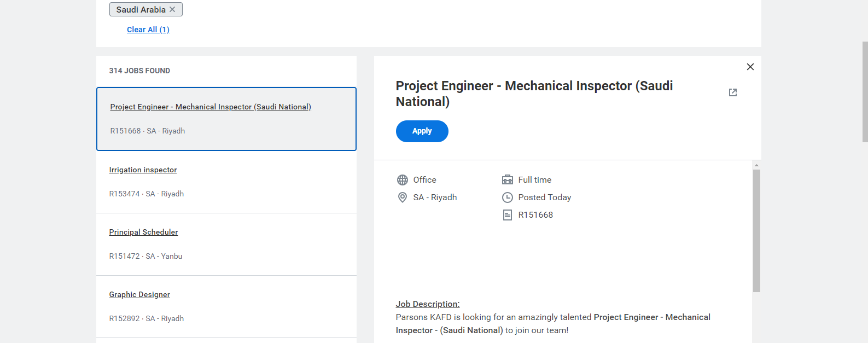Click the scroll-up arrow of the details panel

pos(756,165)
